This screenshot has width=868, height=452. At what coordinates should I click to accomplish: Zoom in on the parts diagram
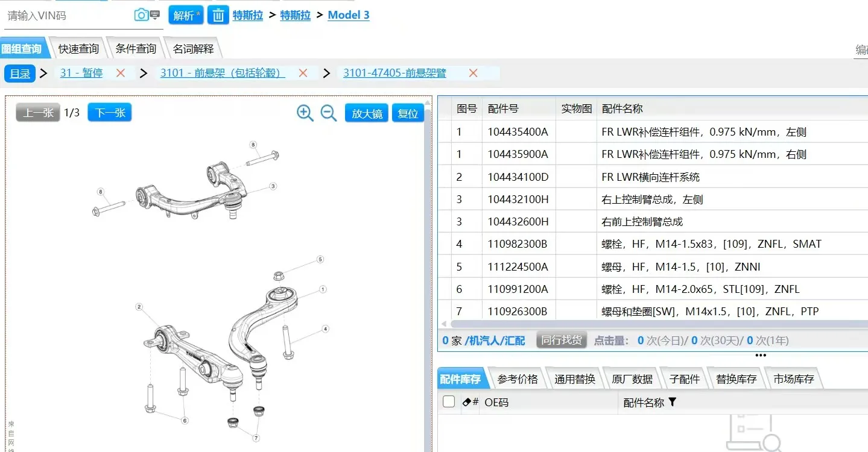pyautogui.click(x=305, y=113)
